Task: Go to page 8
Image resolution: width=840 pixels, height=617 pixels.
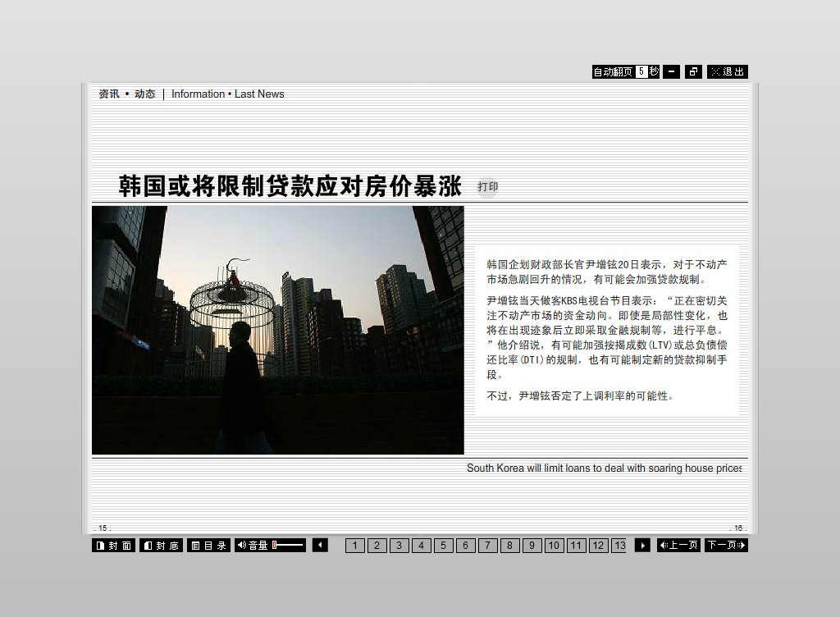Action: tap(510, 546)
